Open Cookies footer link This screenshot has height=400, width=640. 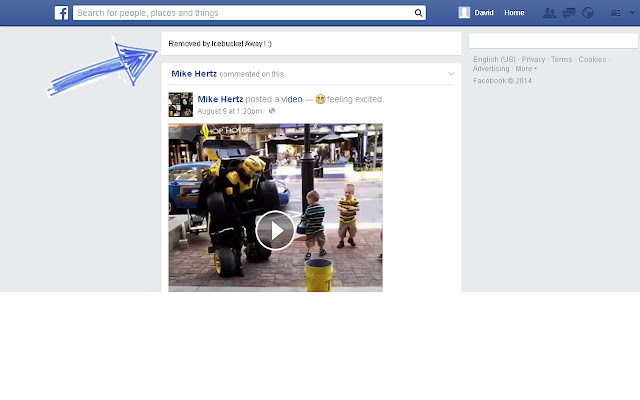pos(592,60)
